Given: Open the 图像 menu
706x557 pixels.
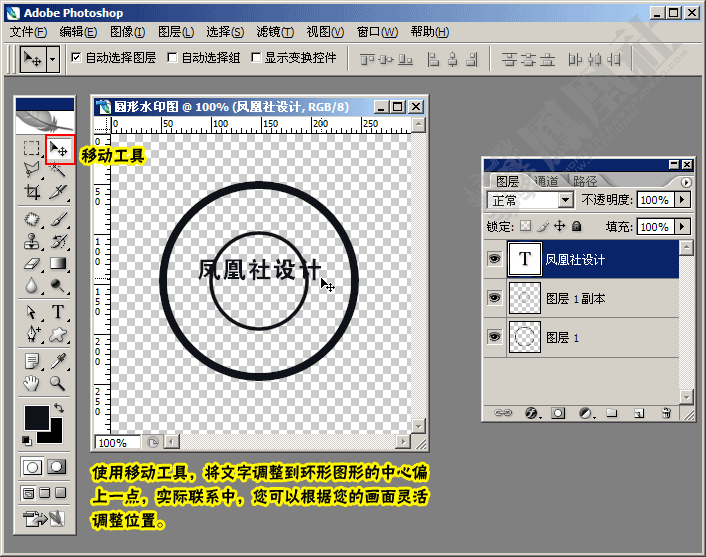Looking at the screenshot, I should tap(127, 32).
